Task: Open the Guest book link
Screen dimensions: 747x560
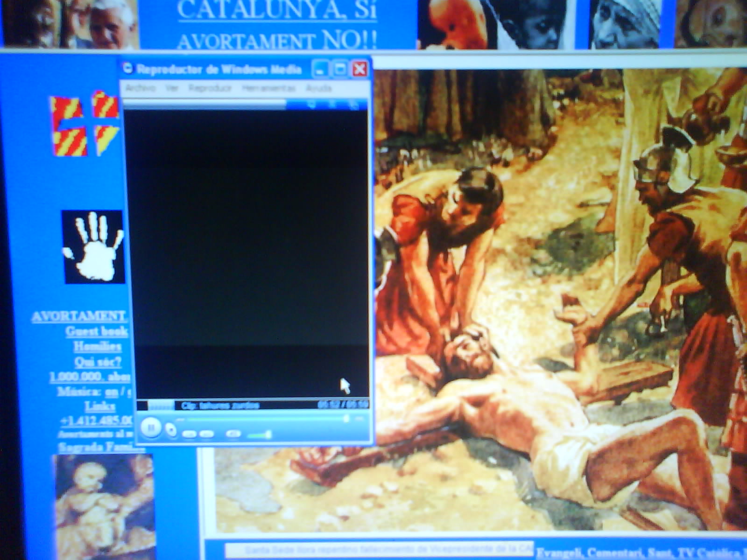Action: 97,331
